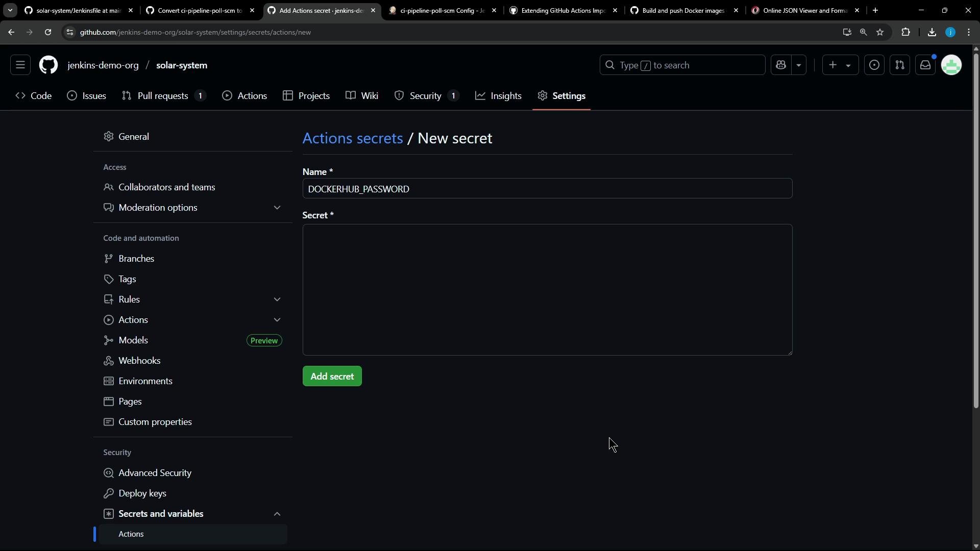Screen dimensions: 980x551
Task: Switch to the Projects tab
Action: pyautogui.click(x=307, y=96)
